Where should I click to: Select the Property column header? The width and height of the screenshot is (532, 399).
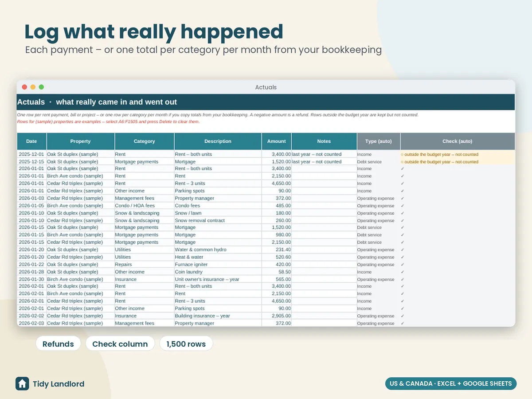pos(80,141)
